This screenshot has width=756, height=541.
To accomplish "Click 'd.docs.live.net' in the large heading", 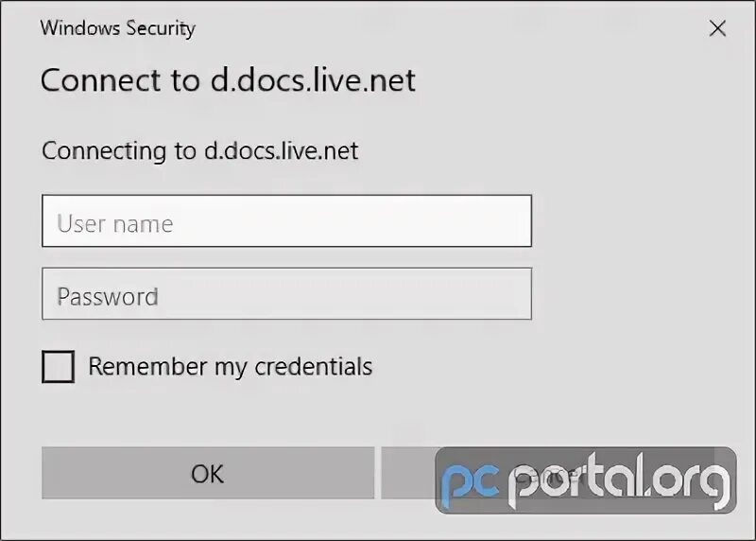I will tap(313, 80).
